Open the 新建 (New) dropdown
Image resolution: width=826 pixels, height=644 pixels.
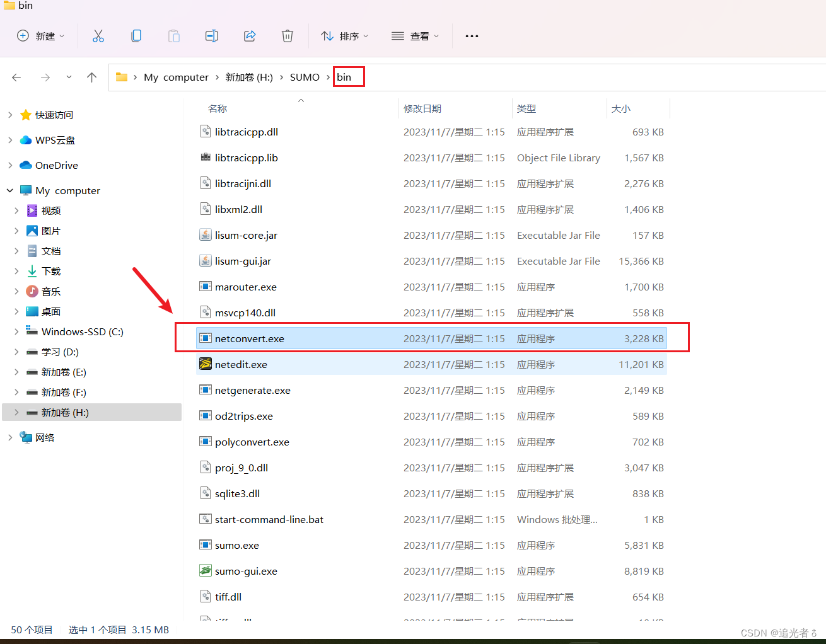pyautogui.click(x=41, y=36)
